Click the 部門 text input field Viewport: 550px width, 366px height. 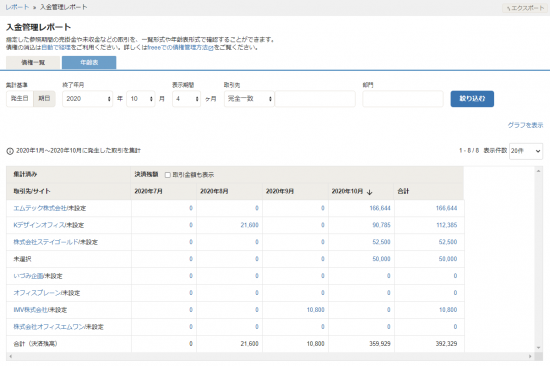(x=403, y=99)
